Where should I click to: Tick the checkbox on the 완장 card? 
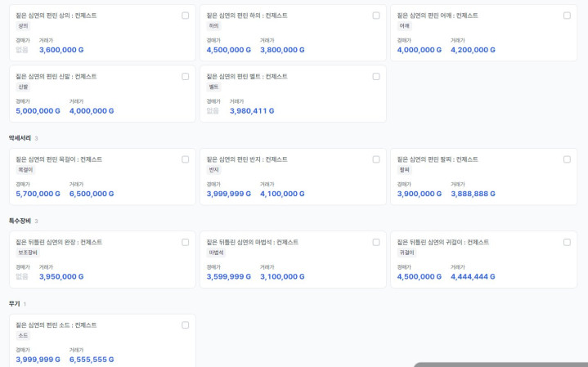pyautogui.click(x=186, y=242)
